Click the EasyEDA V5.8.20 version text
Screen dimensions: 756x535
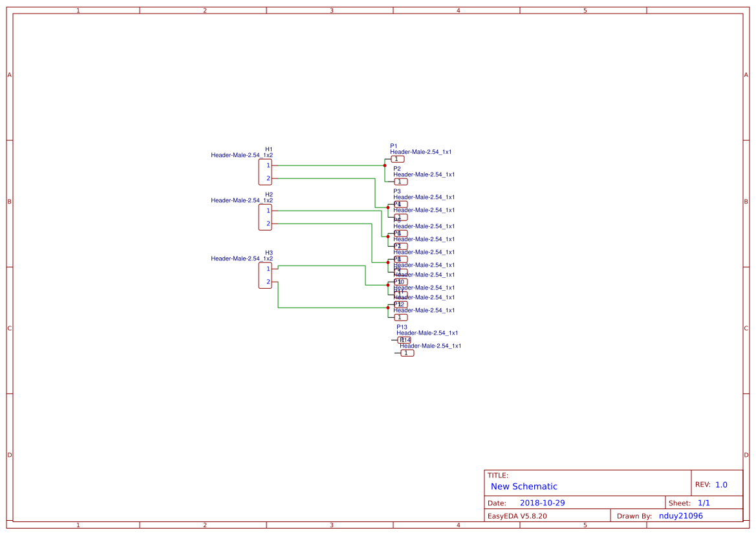coord(517,516)
